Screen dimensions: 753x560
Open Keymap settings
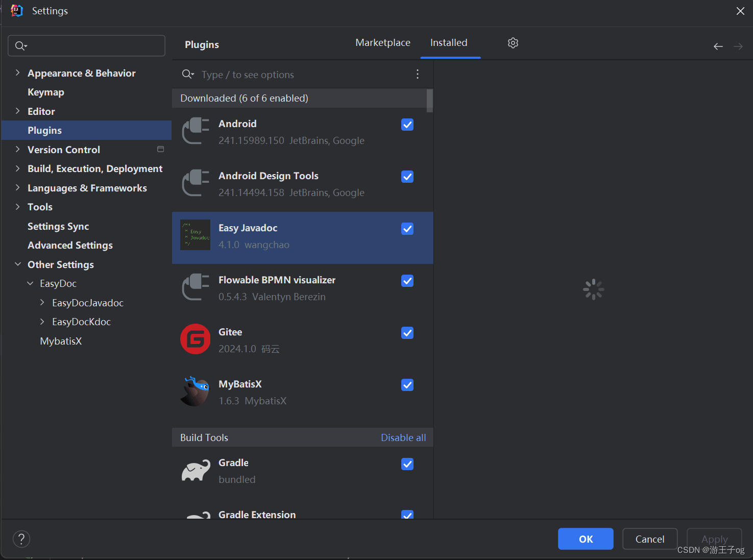click(46, 92)
